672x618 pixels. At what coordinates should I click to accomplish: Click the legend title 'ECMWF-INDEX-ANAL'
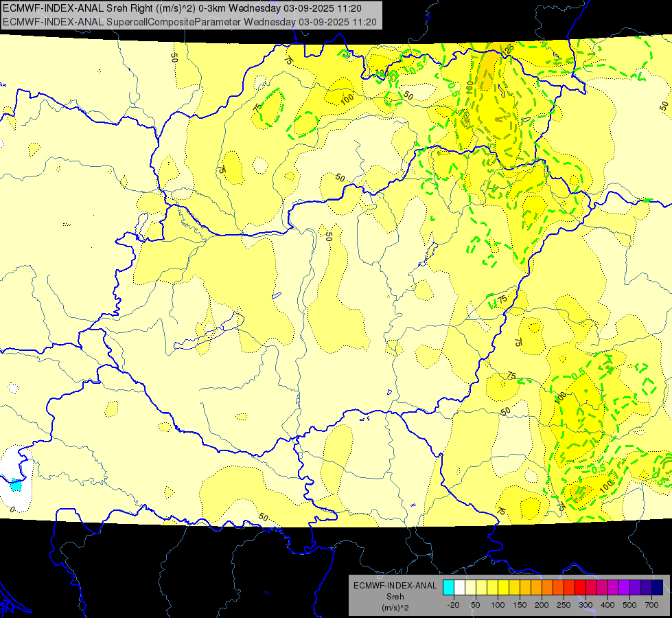(395, 586)
